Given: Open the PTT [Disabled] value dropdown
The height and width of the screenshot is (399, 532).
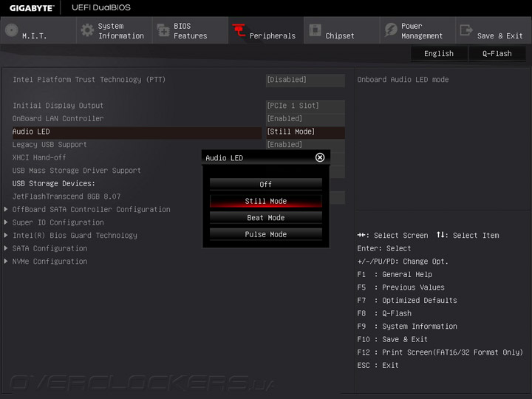Looking at the screenshot, I should point(305,80).
